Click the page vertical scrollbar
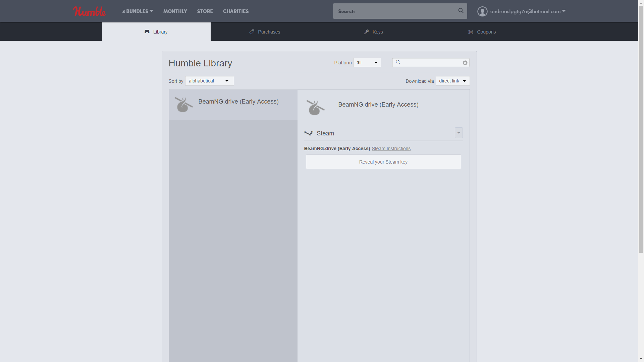Viewport: 644px width, 362px height. click(641, 129)
